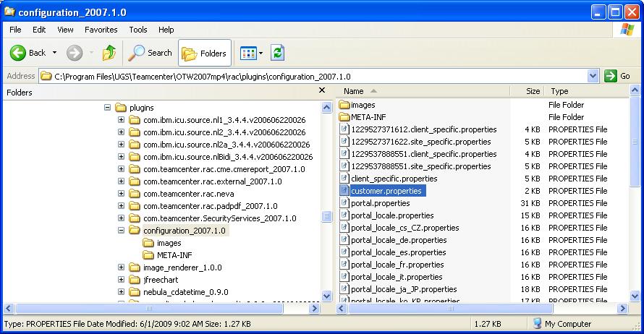Open the Back history dropdown arrow

pos(54,53)
